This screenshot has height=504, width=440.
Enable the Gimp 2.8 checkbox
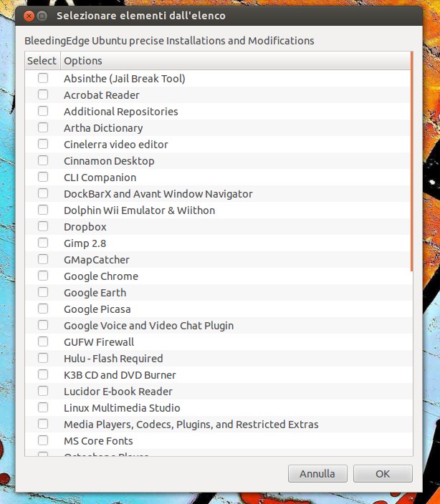[x=43, y=243]
